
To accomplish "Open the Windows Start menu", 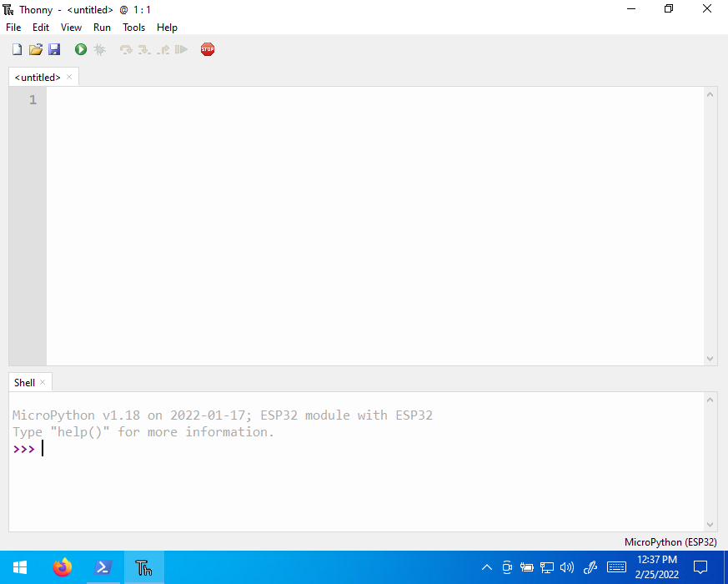I will 20,567.
